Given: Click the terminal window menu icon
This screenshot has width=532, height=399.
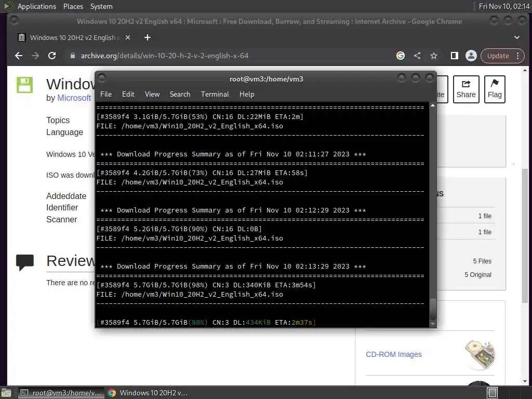Looking at the screenshot, I should point(102,78).
